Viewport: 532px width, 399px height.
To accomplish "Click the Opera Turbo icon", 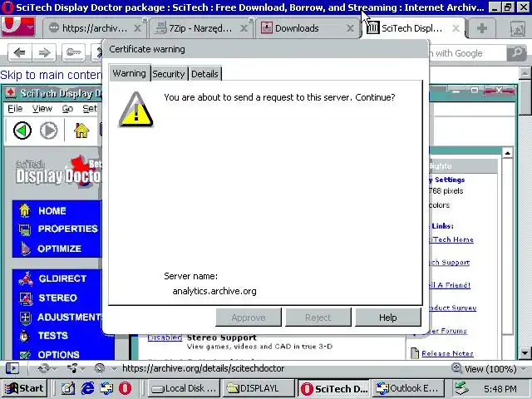I will click(x=100, y=368).
